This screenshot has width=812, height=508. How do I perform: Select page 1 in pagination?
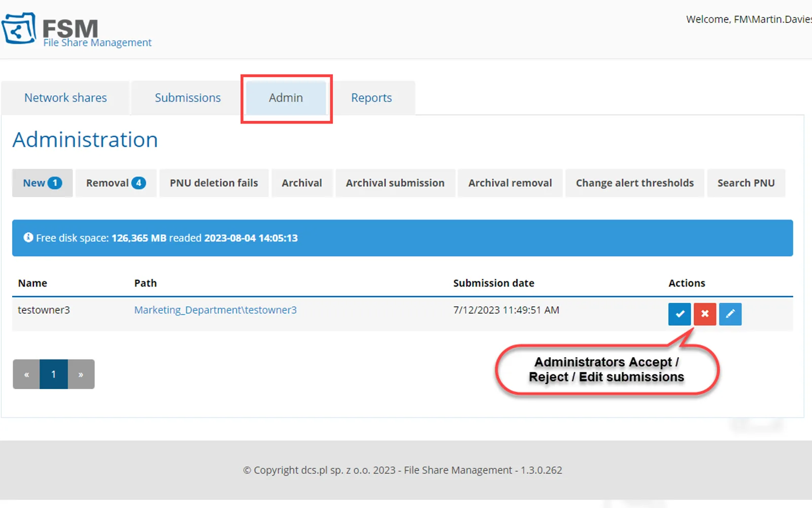(x=54, y=374)
